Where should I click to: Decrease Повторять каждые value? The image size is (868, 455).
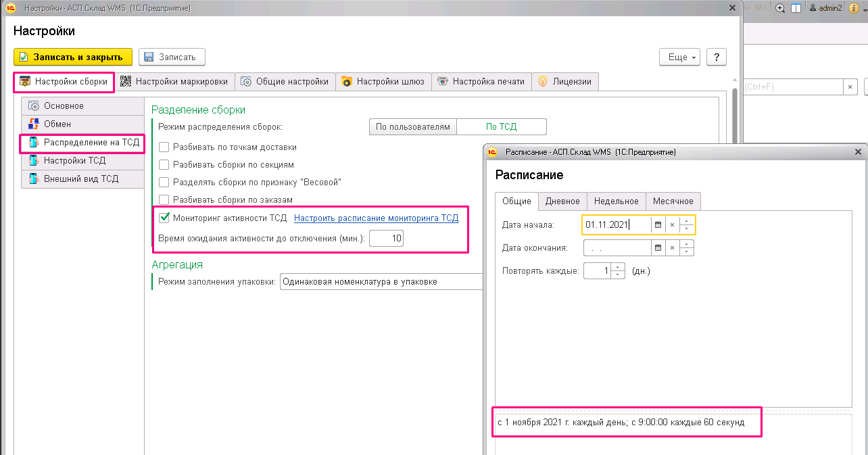(x=618, y=275)
